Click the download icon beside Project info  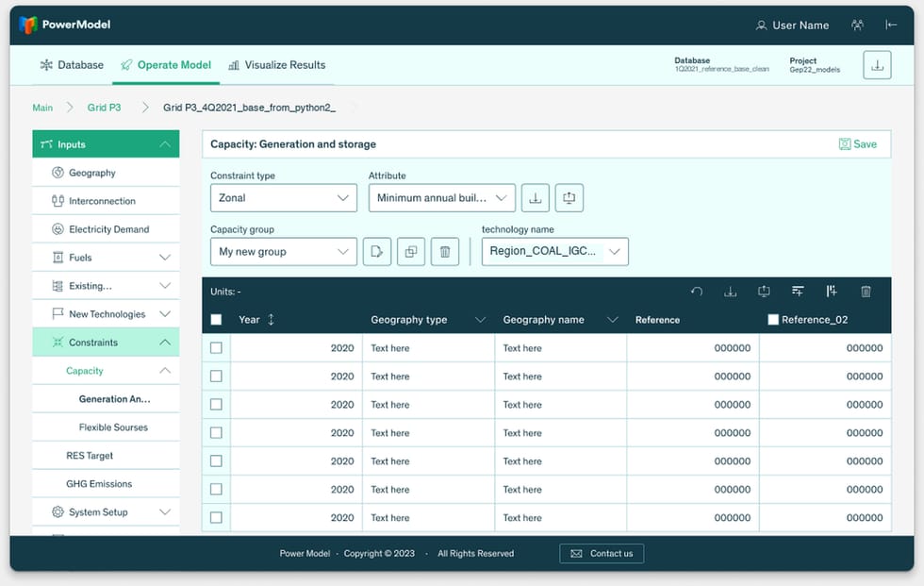point(877,65)
